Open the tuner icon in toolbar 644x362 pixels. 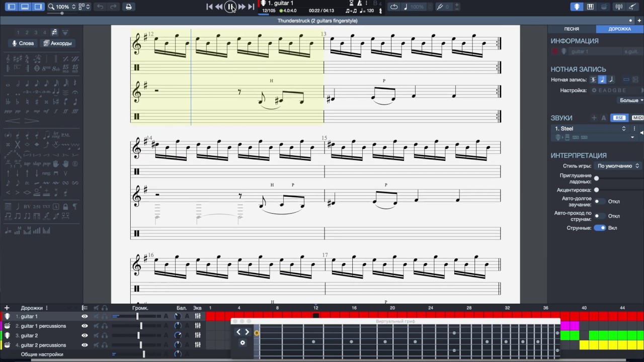[618, 7]
